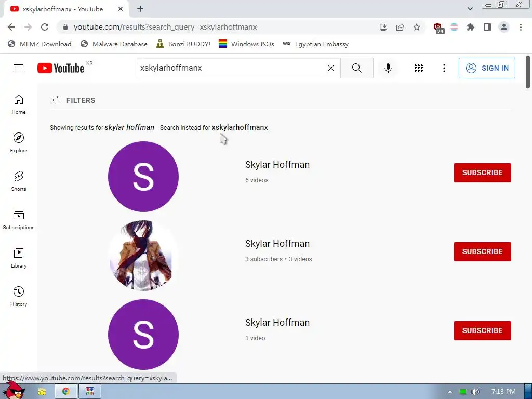The height and width of the screenshot is (399, 532).
Task: Click the SIGN IN button
Action: click(486, 68)
